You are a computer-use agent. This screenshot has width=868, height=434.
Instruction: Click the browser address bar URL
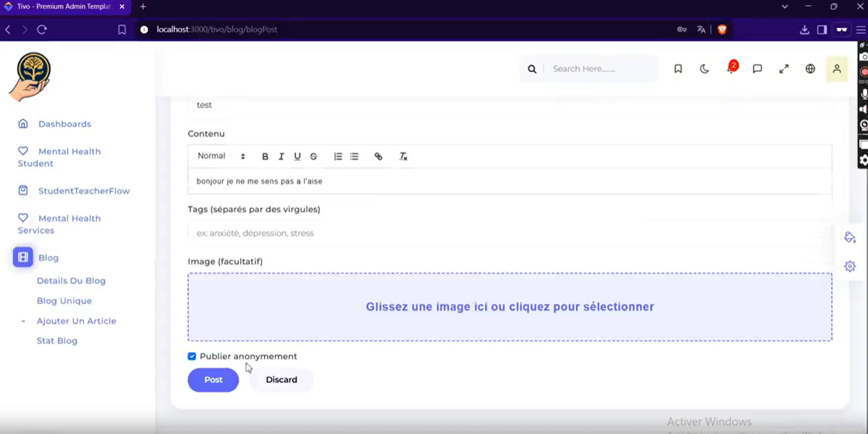coord(217,29)
